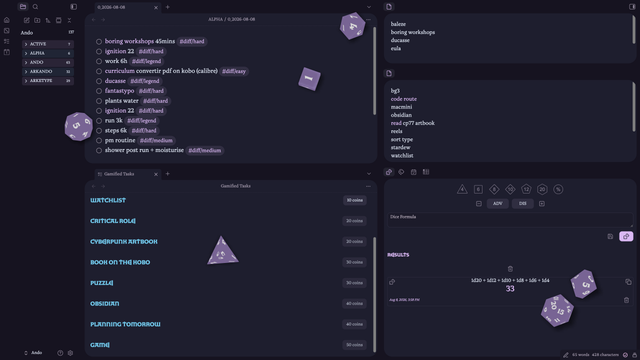Toggle the right sidebar icon
The width and height of the screenshot is (640, 360).
coord(632,7)
